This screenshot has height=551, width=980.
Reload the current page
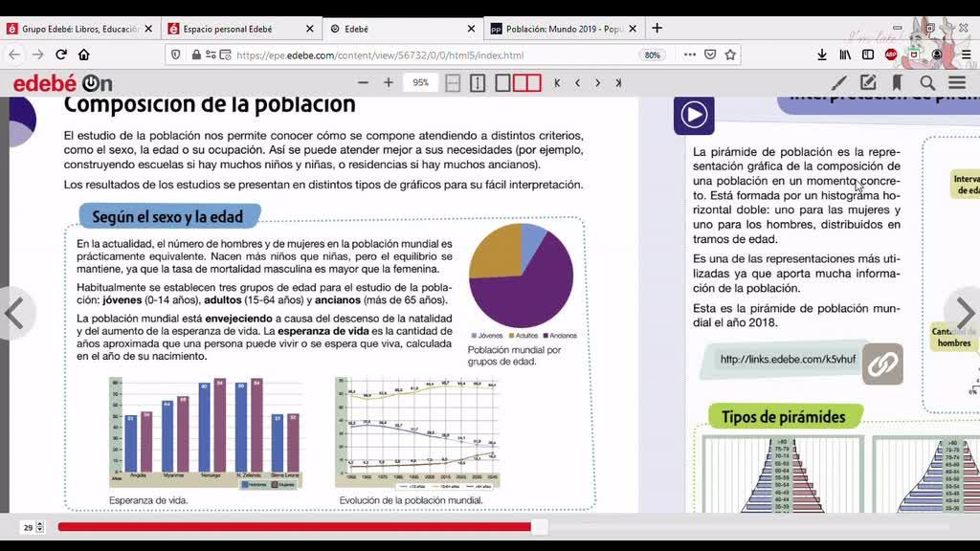coord(60,55)
